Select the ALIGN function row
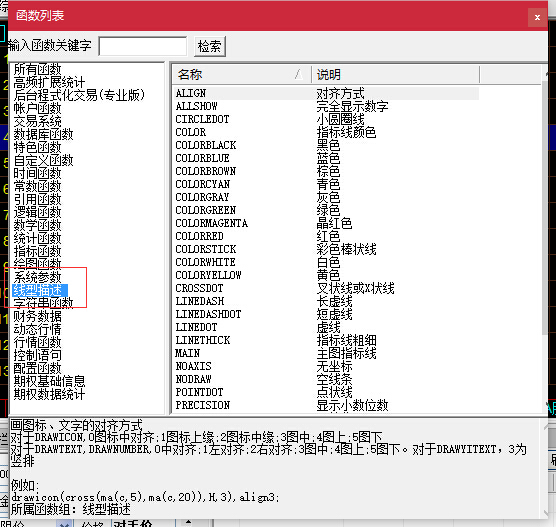Image resolution: width=556 pixels, height=527 pixels. [326, 93]
